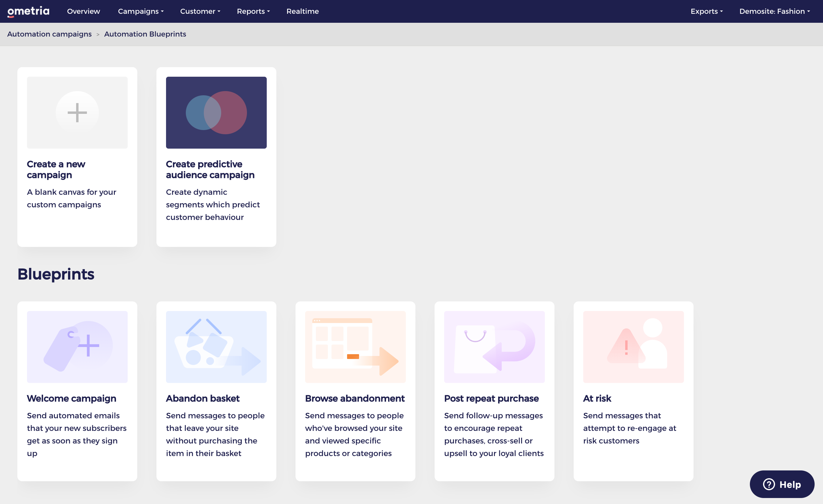The width and height of the screenshot is (823, 504).
Task: Click the overlapping circles predictive audience icon
Action: pyautogui.click(x=216, y=113)
